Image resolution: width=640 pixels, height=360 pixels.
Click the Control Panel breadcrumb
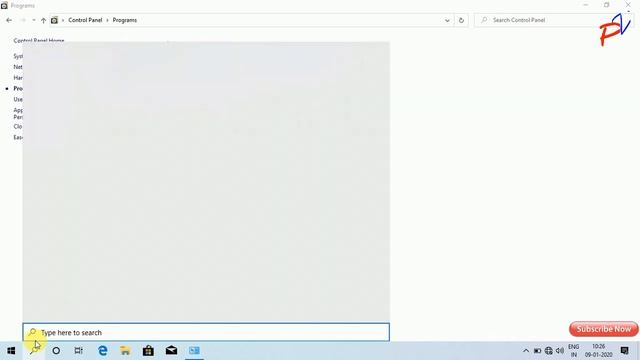coord(85,20)
